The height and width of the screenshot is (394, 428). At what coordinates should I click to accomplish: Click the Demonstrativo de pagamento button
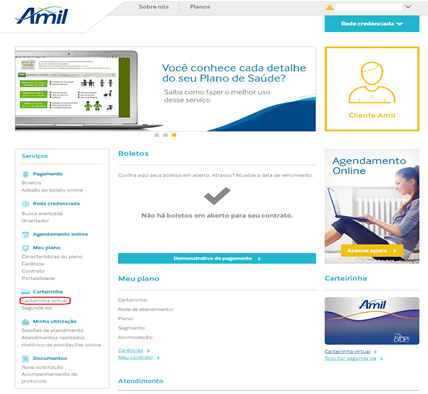point(217,258)
